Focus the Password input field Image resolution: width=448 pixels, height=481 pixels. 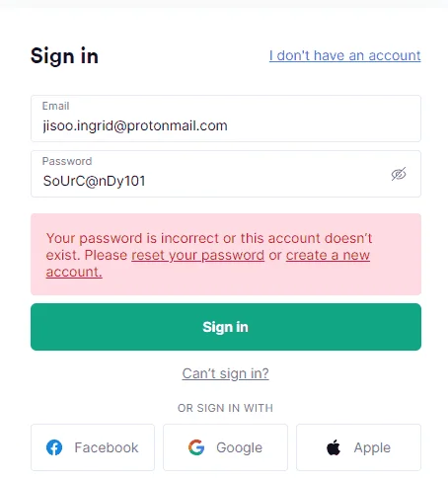226,174
